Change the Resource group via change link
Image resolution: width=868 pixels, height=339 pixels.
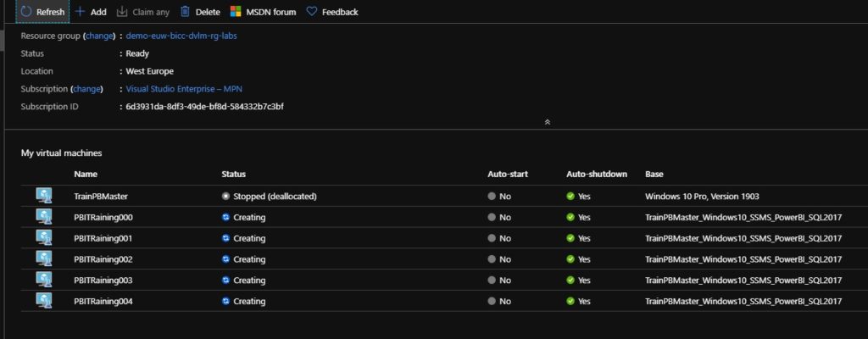point(100,36)
